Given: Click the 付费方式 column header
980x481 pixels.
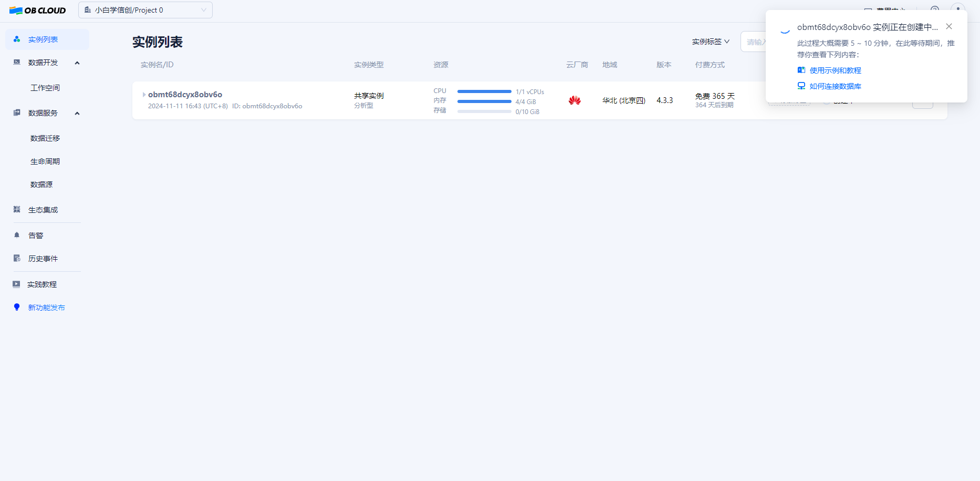Looking at the screenshot, I should pyautogui.click(x=710, y=65).
